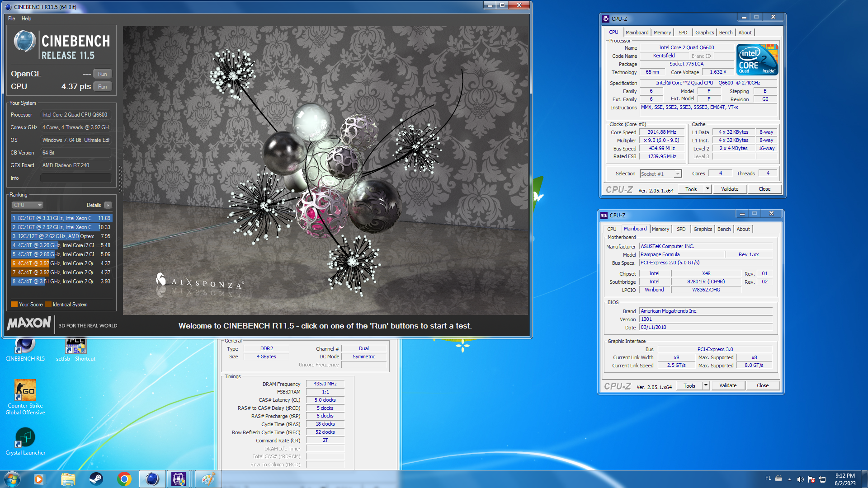Open Memory tab in upper CPU-Z
This screenshot has width=868, height=488.
tap(662, 33)
